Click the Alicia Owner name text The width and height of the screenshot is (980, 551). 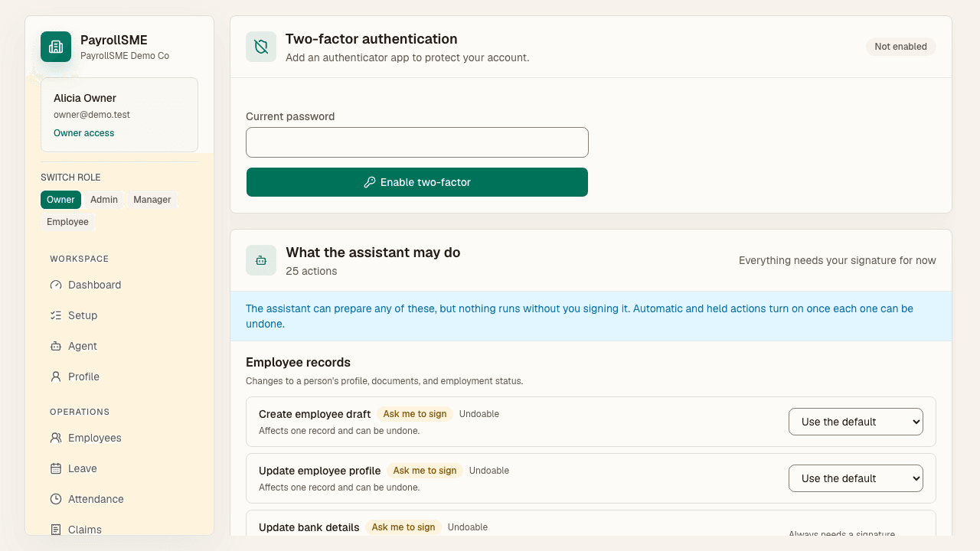[85, 98]
